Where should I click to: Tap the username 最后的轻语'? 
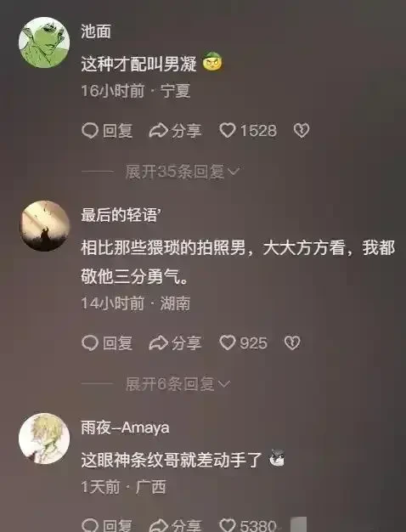[121, 215]
